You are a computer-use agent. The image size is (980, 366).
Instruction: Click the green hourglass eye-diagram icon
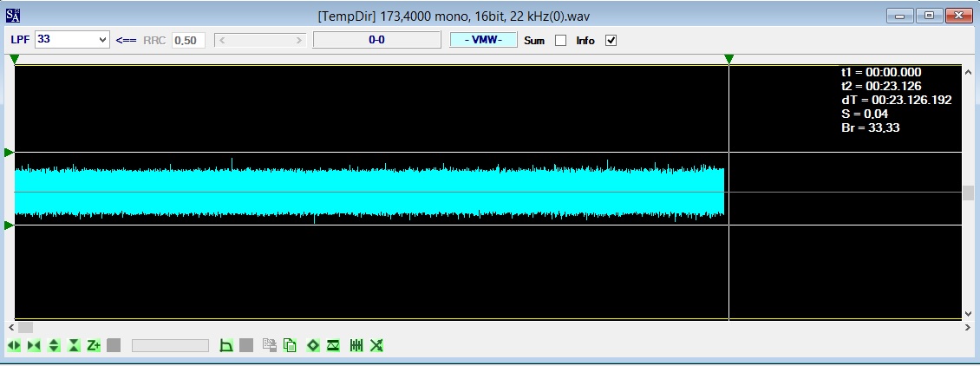pos(333,345)
